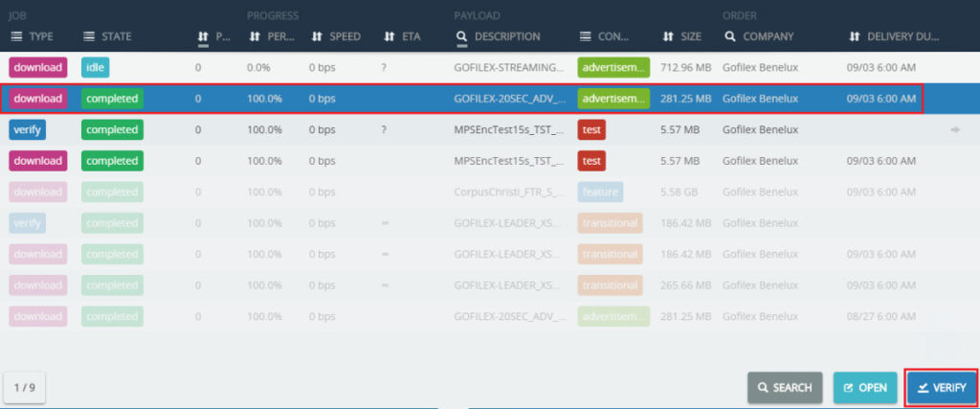
Task: Click the faded verify badge on GOFILEX-LEADER row
Action: tap(28, 222)
